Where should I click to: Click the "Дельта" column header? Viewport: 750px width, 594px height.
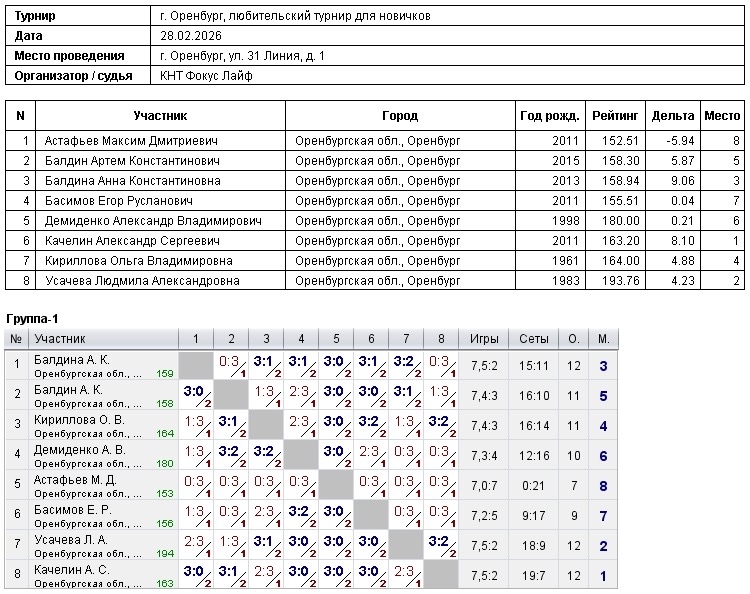[x=672, y=116]
